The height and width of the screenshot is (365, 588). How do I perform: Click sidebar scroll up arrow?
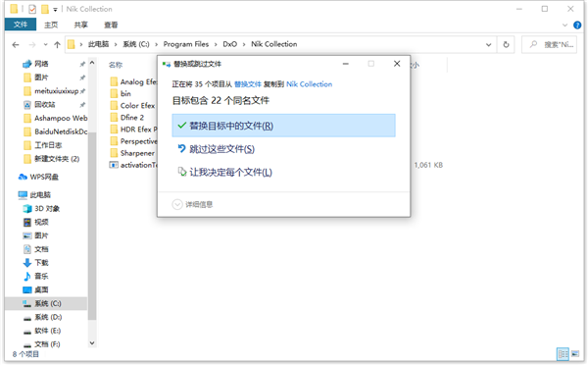[x=92, y=63]
